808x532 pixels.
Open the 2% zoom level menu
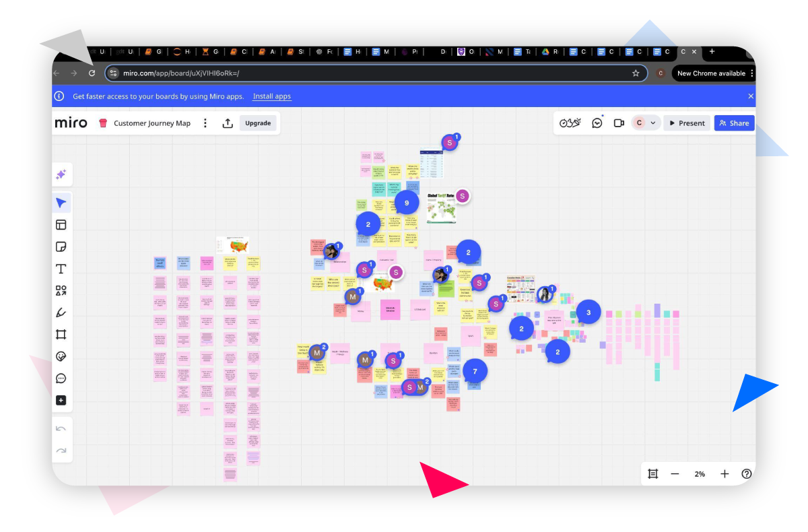click(700, 474)
